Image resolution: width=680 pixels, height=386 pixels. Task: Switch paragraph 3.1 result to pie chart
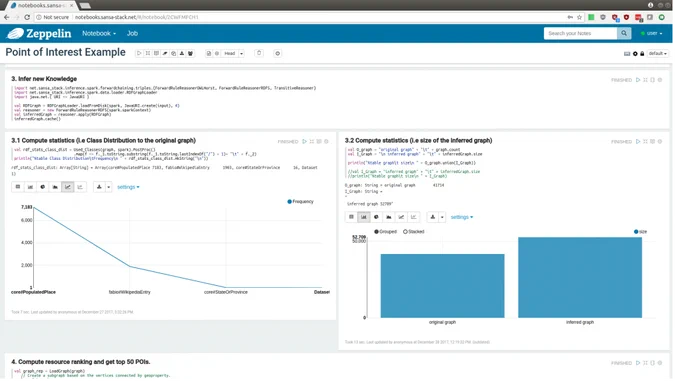[x=42, y=187]
